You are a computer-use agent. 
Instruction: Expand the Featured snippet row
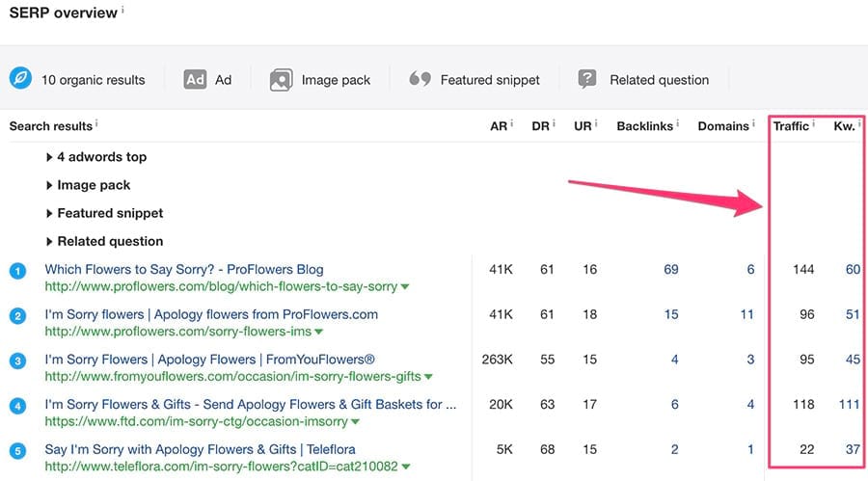click(50, 213)
